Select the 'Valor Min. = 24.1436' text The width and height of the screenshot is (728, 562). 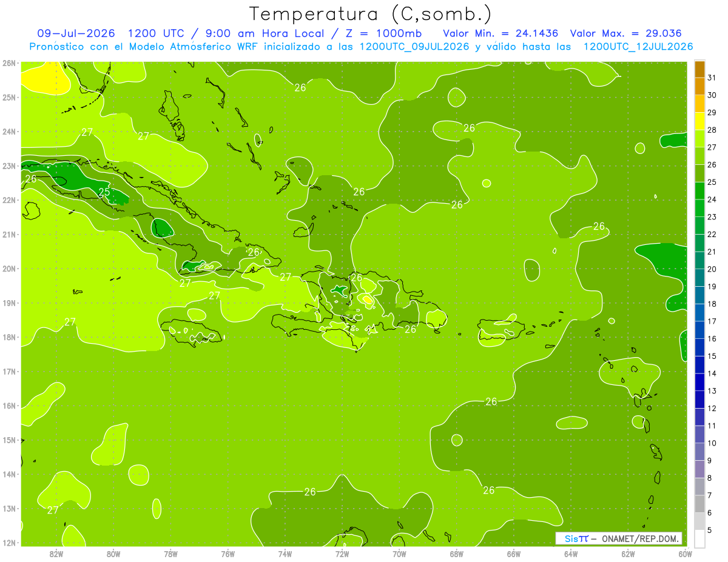coord(500,33)
